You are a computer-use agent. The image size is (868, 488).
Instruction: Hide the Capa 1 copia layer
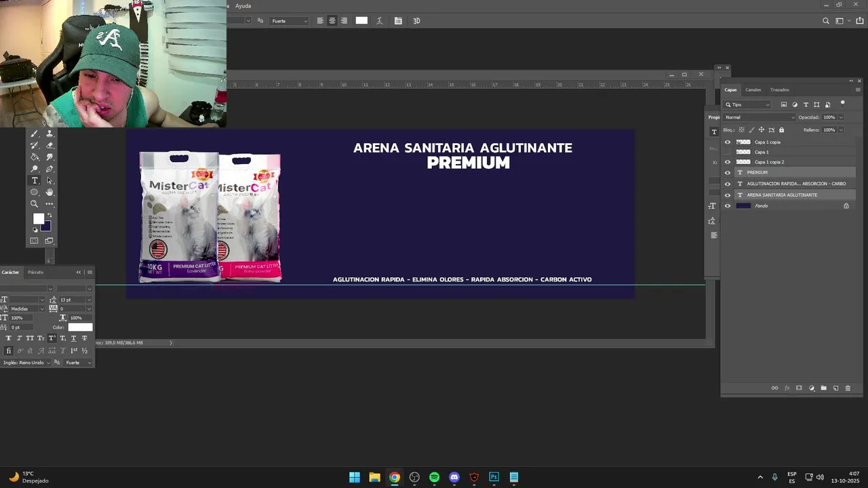728,142
